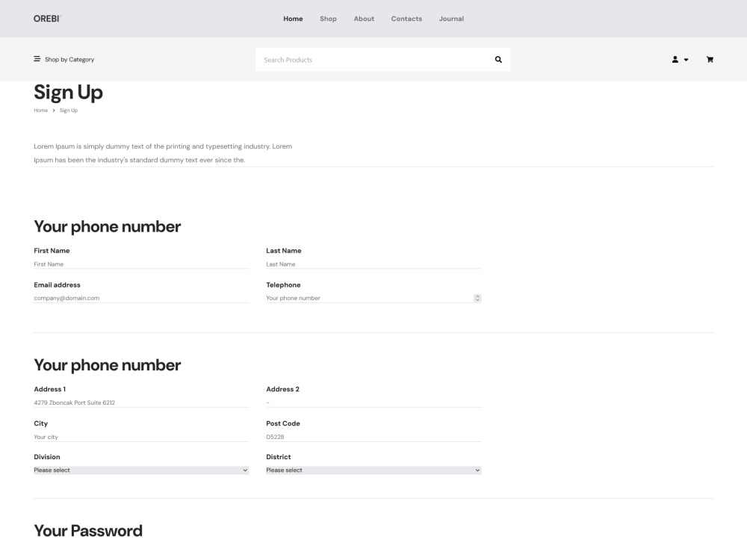Open the user account icon
Screen dimensions: 747x560
(x=675, y=60)
